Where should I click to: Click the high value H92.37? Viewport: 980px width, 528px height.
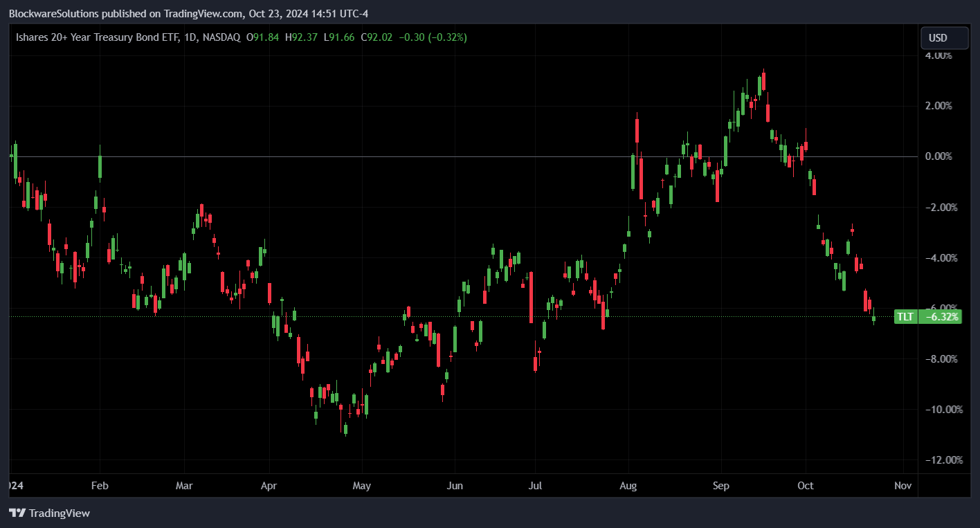301,37
